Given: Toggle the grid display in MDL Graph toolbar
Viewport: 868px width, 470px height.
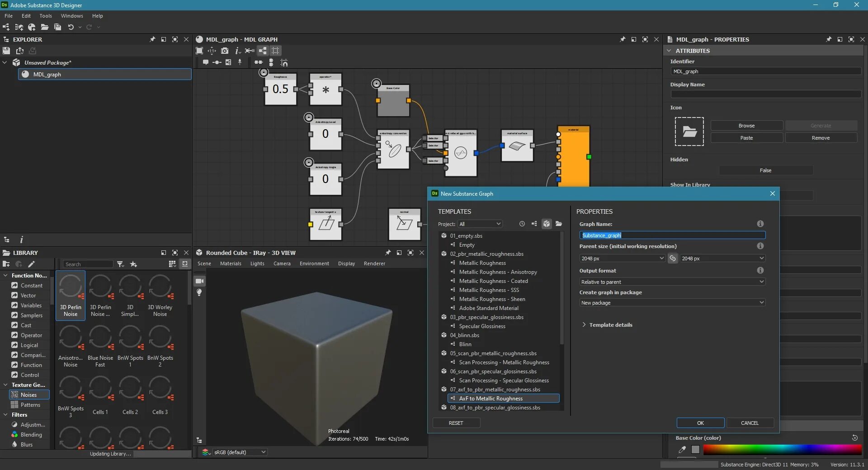Looking at the screenshot, I should (x=275, y=51).
